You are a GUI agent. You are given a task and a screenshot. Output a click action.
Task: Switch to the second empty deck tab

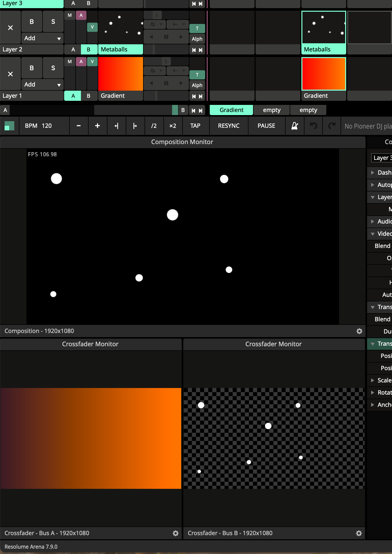click(308, 110)
